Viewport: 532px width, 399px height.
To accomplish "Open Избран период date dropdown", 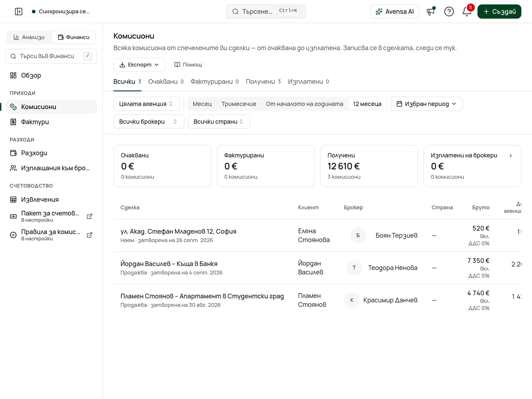I will tap(427, 104).
